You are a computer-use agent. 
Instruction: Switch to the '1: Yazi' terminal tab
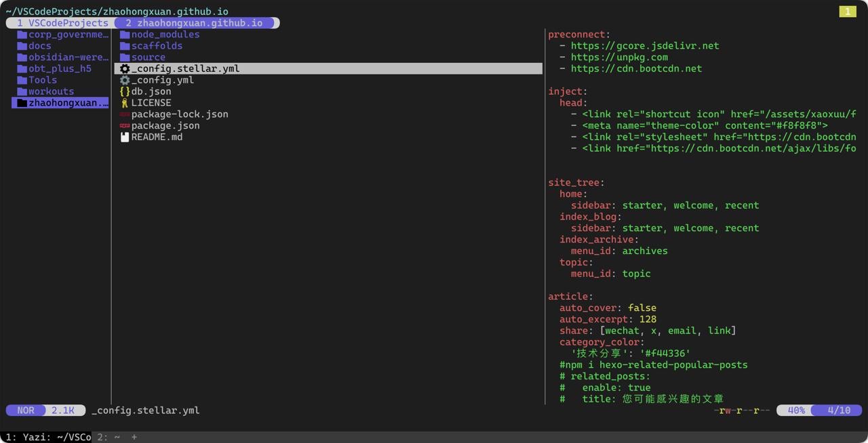click(46, 437)
